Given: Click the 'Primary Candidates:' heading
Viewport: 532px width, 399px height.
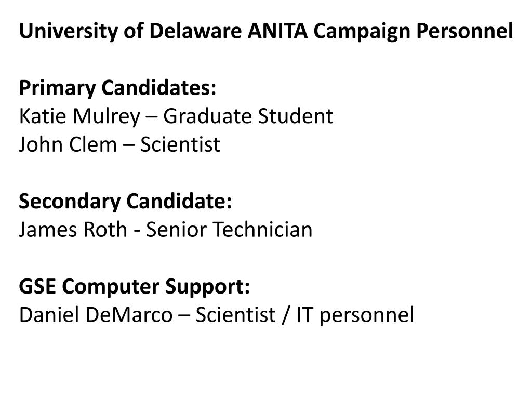Looking at the screenshot, I should [117, 88].
